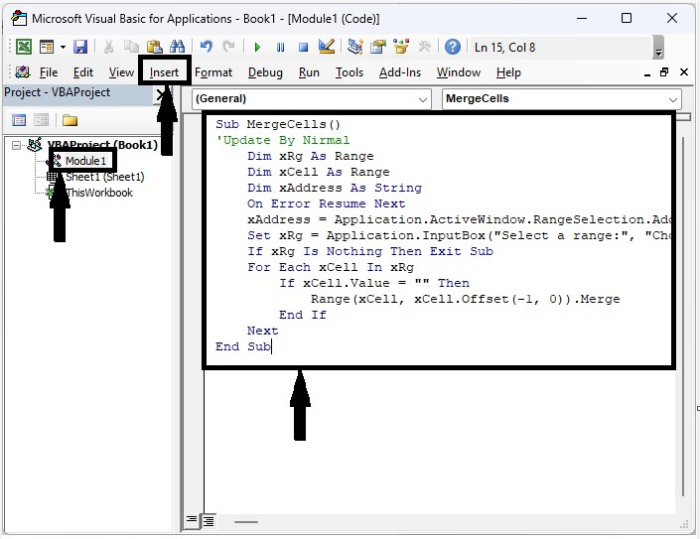
Task: Click the View Object icon in Project pane
Action: coord(41,120)
